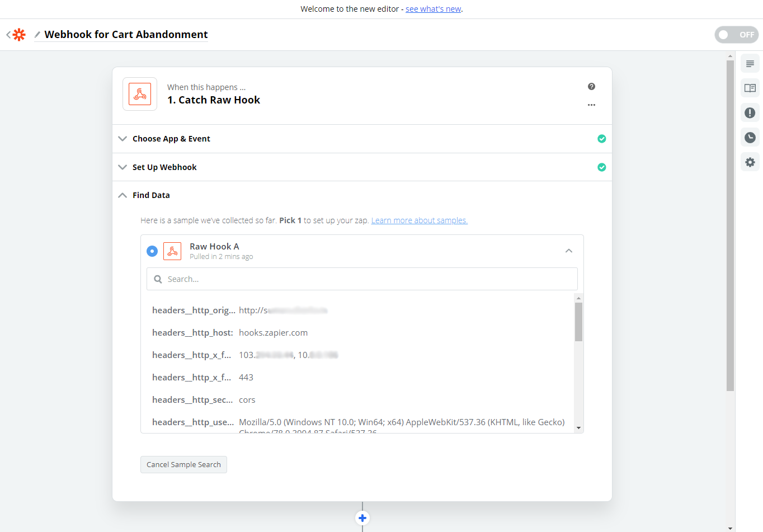763x532 pixels.
Task: Open the see what's new link
Action: coord(434,9)
